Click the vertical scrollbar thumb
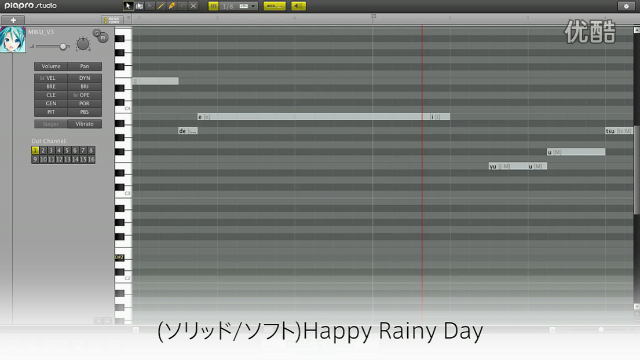This screenshot has width=640, height=360. [x=636, y=169]
